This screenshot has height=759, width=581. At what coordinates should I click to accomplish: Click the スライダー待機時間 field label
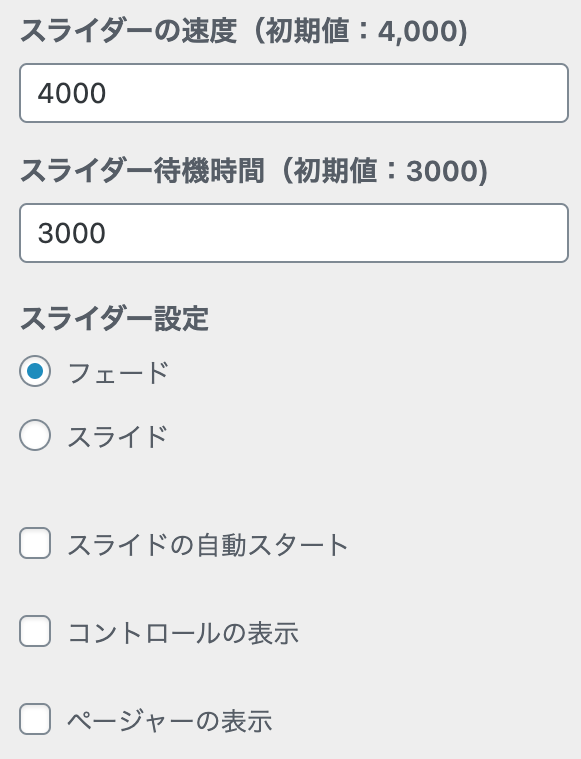point(142,171)
